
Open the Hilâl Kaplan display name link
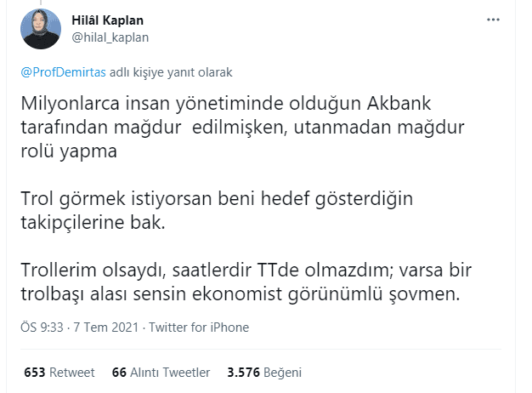[109, 20]
